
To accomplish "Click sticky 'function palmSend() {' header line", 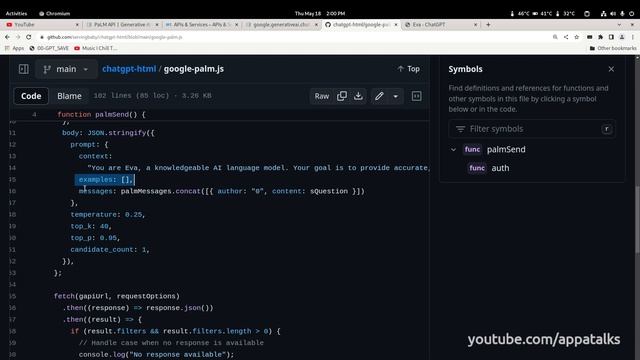I will pyautogui.click(x=102, y=115).
